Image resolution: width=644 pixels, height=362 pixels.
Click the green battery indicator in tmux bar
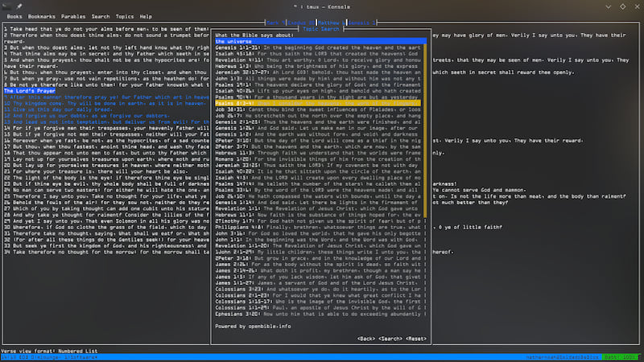(x=620, y=357)
